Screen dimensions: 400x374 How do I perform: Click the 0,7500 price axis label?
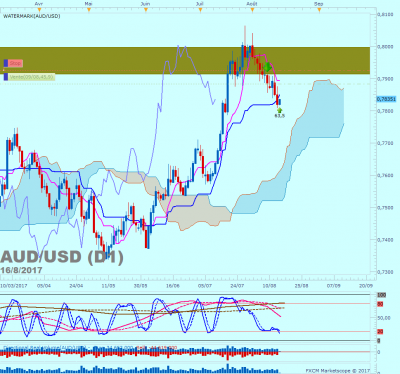[x=385, y=208]
